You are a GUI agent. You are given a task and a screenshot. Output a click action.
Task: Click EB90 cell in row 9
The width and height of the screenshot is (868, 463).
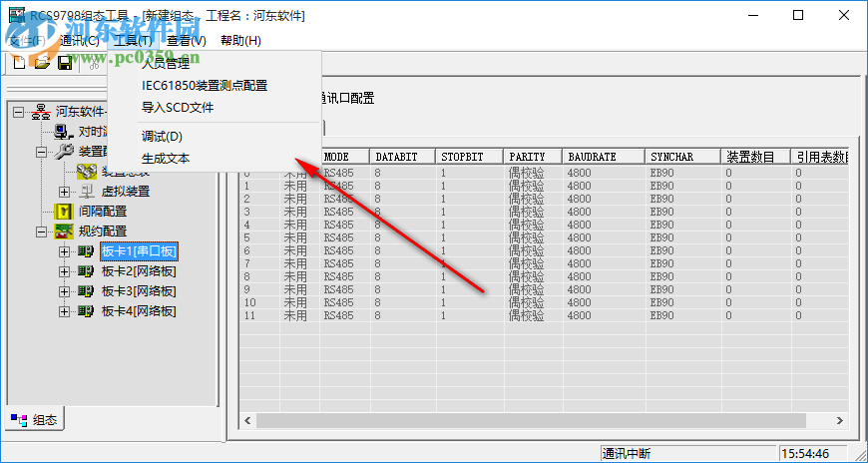click(662, 289)
